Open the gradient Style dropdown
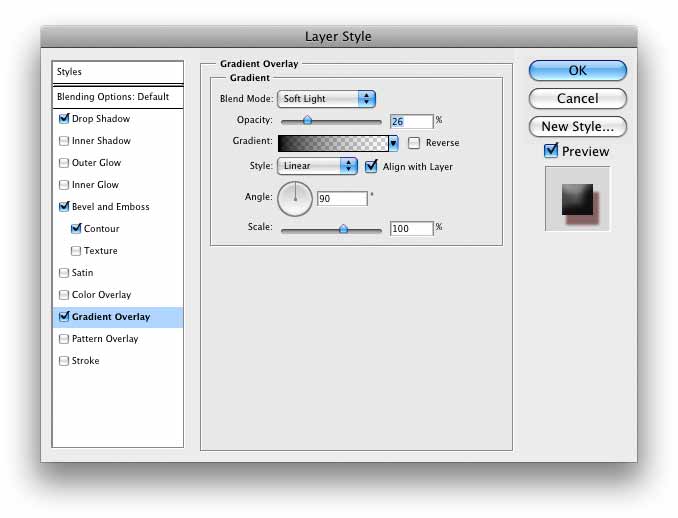This screenshot has height=518, width=678. tap(317, 166)
